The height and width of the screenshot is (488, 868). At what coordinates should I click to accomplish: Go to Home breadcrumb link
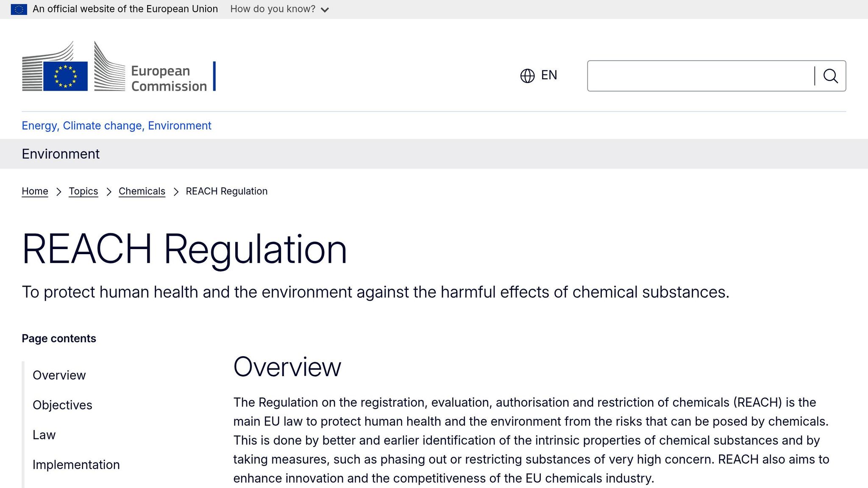[x=35, y=191]
